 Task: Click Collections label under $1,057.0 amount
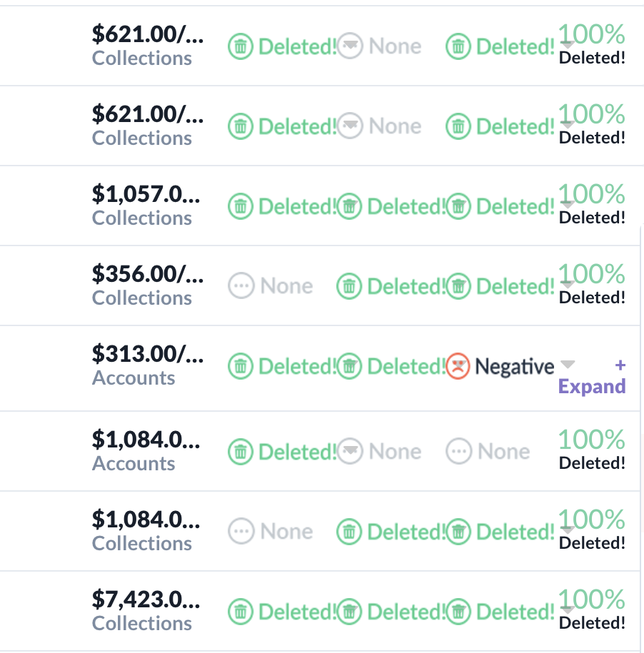[142, 218]
